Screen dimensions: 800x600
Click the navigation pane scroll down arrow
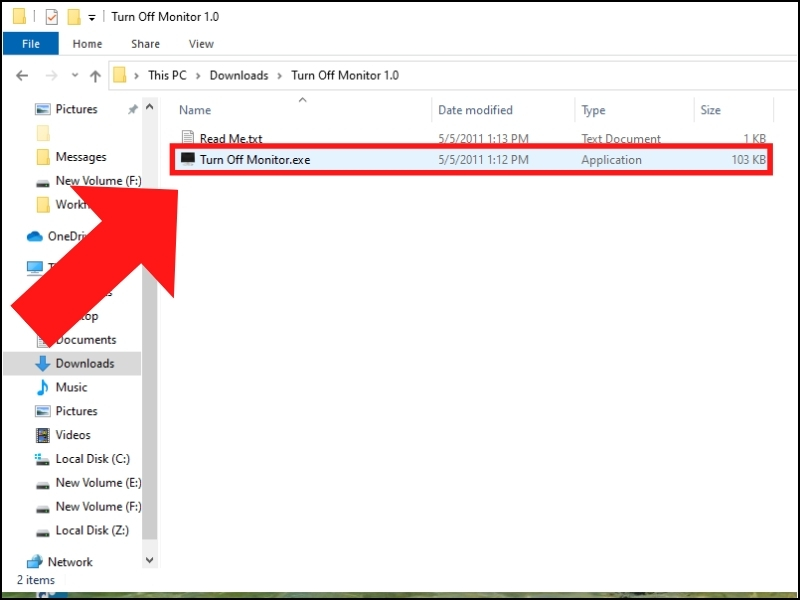(150, 561)
